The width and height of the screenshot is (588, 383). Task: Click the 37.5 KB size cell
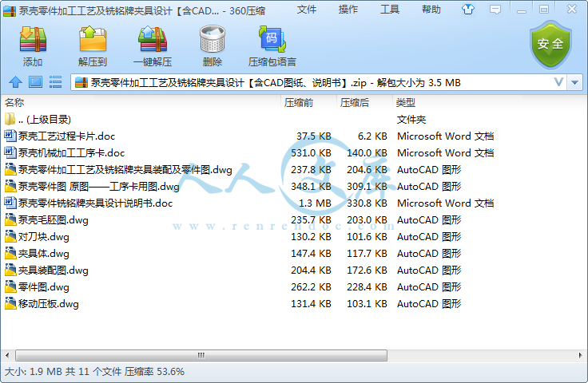pos(314,136)
